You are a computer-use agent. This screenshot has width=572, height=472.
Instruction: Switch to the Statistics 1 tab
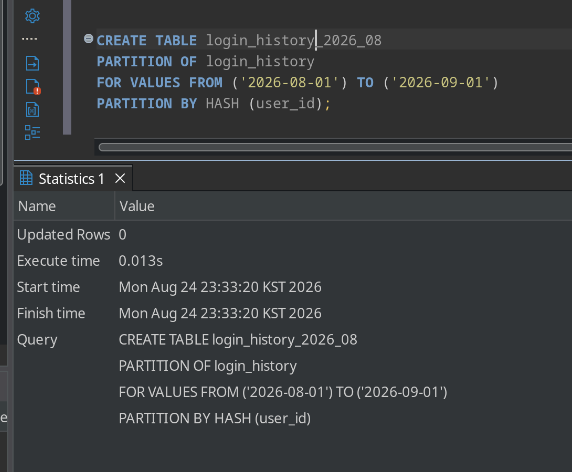click(72, 179)
